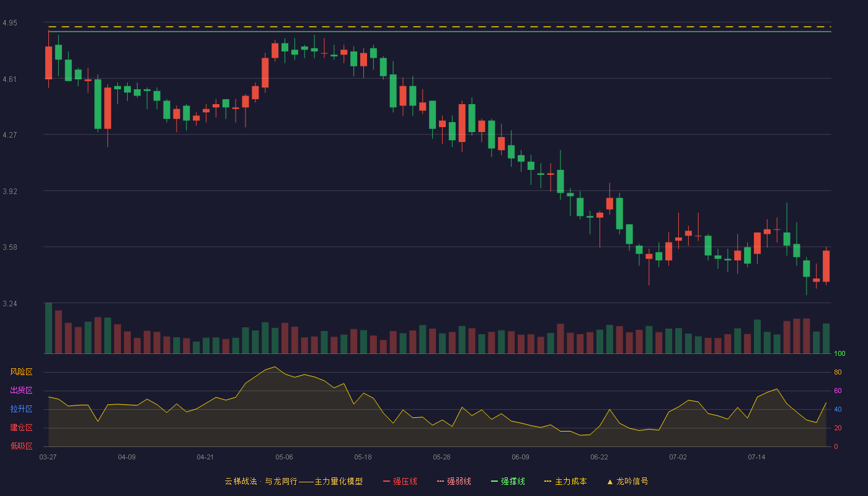Click the tallest first volume bar

pos(48,328)
